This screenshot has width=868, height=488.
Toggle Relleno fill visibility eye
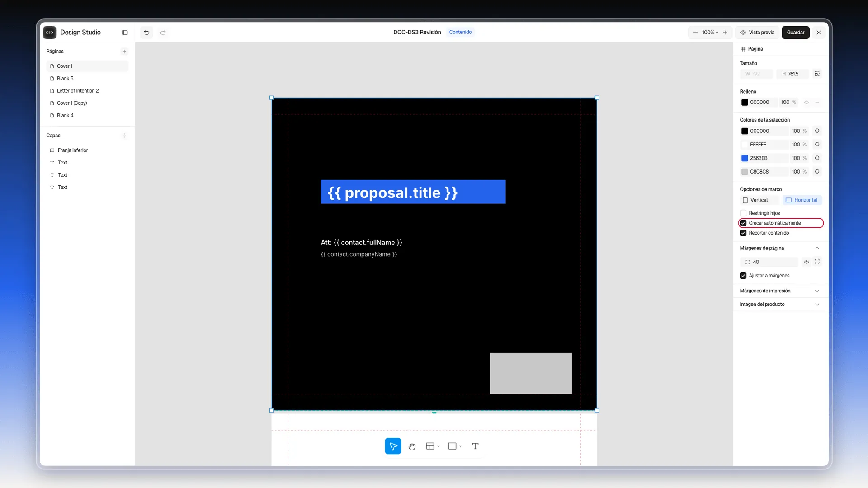(x=806, y=103)
